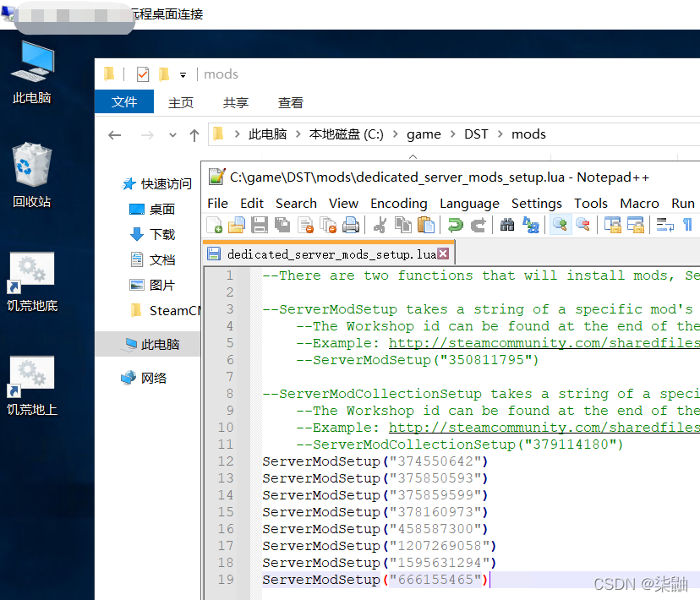The image size is (700, 600).
Task: Open the Settings menu
Action: 536,204
